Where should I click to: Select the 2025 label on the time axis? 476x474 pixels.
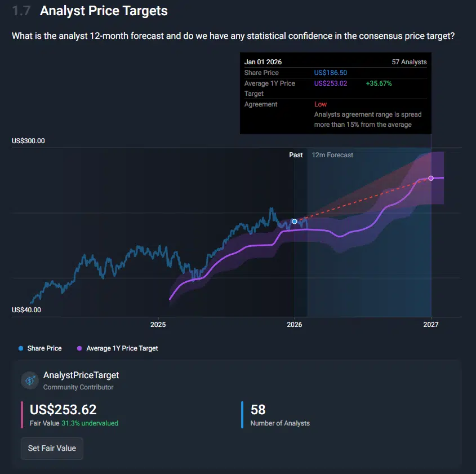coord(158,325)
